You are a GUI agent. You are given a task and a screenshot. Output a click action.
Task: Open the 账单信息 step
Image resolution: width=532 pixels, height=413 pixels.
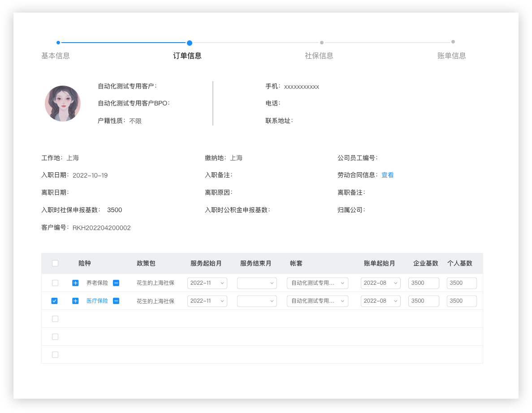tap(452, 56)
